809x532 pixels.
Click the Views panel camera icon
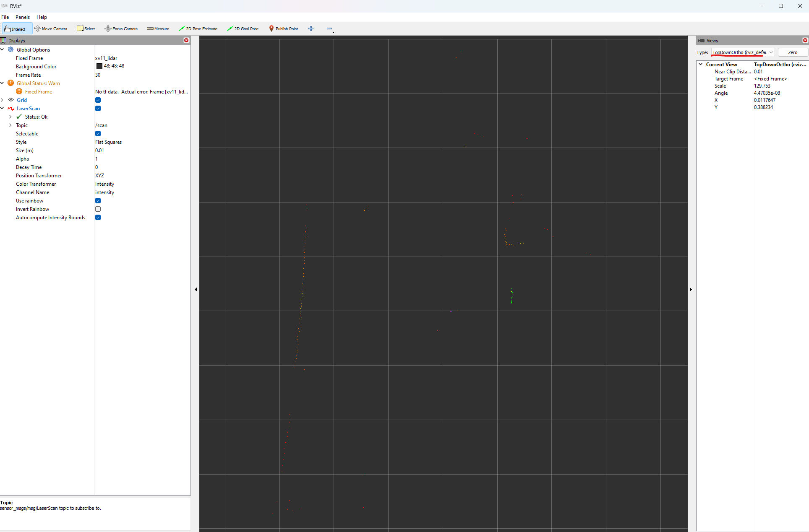[x=701, y=41]
